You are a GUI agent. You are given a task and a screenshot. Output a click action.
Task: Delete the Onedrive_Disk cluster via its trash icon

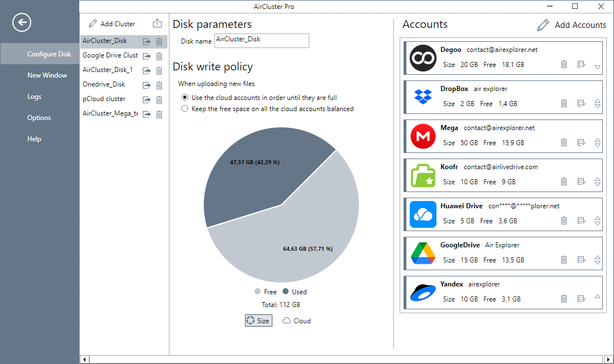point(159,84)
